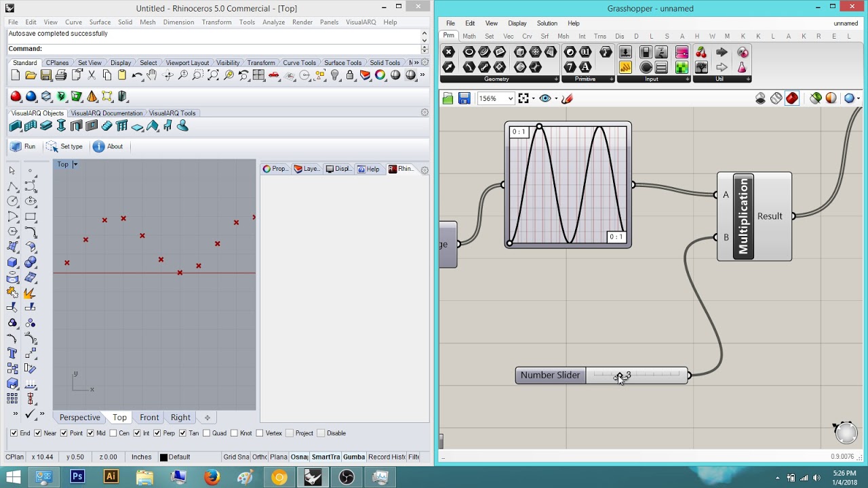This screenshot has width=868, height=488.
Task: Open the 156% zoom level dropdown
Action: click(510, 99)
